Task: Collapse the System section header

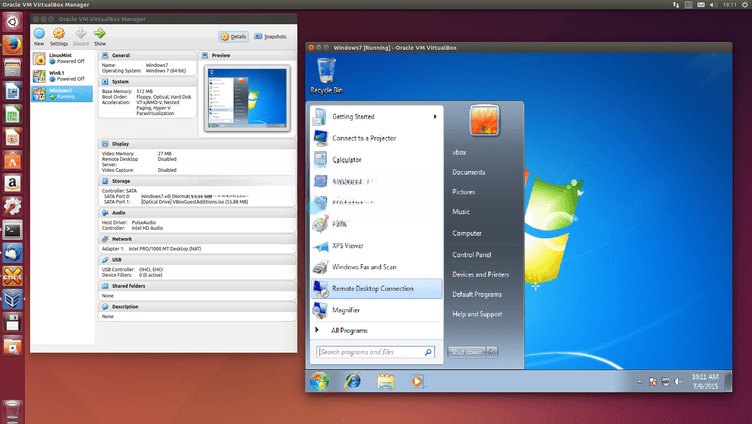Action: pyautogui.click(x=148, y=82)
